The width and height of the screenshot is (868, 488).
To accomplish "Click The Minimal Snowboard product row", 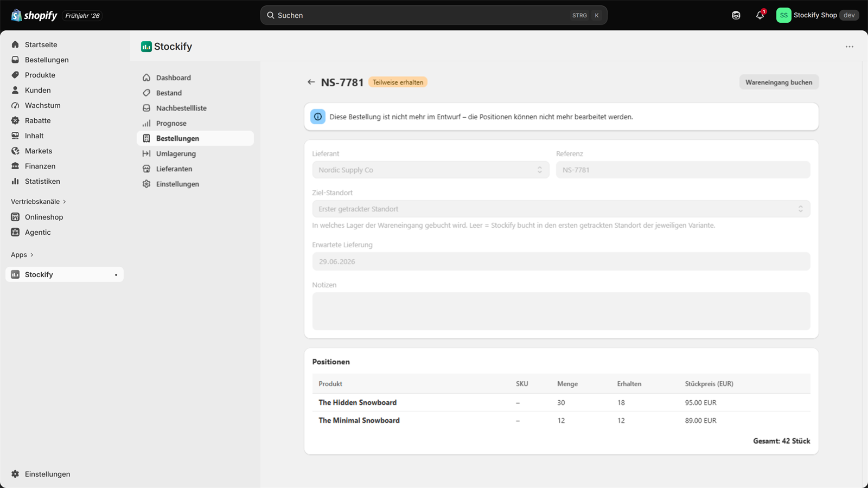I will pos(561,420).
